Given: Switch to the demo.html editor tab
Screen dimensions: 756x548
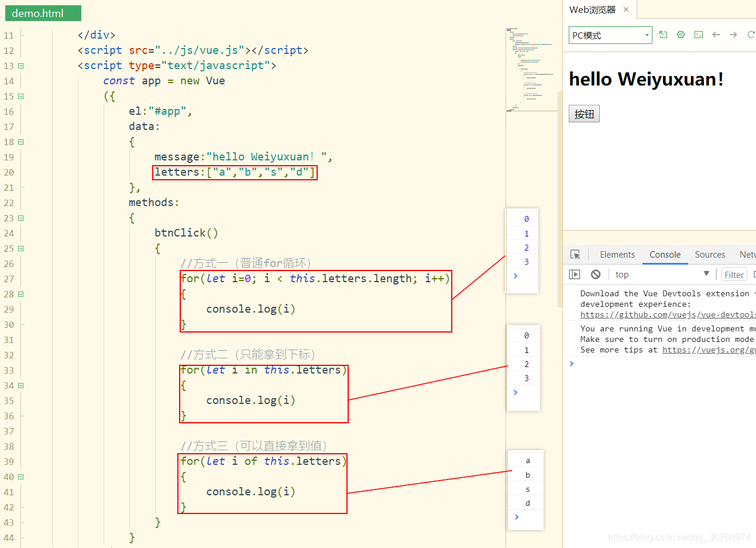Looking at the screenshot, I should point(43,13).
